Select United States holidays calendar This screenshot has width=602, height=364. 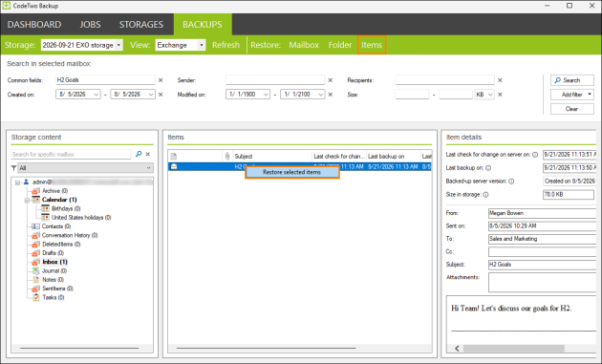pos(81,217)
